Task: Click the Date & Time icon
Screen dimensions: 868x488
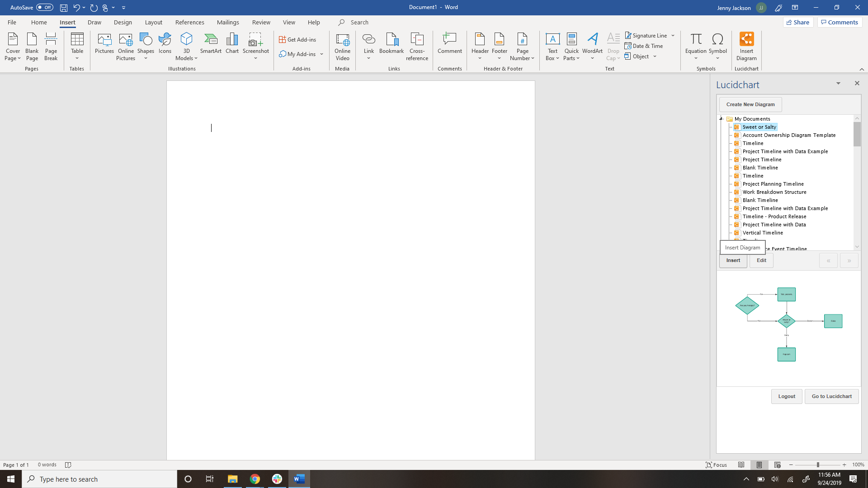Action: click(643, 46)
